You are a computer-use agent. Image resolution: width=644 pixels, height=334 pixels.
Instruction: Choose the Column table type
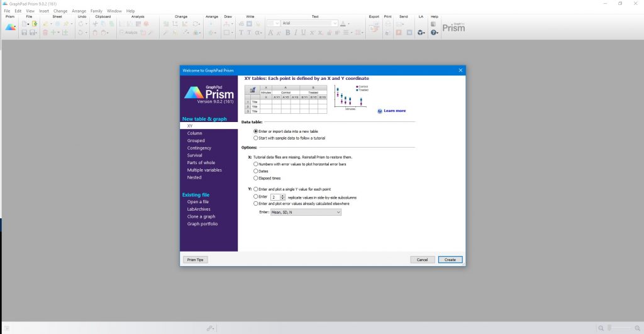point(195,133)
